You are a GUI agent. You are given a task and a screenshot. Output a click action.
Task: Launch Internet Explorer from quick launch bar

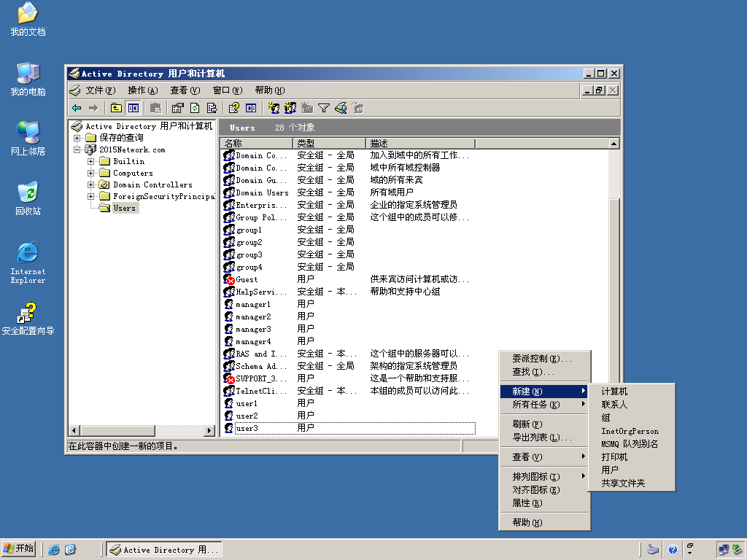pos(54,550)
